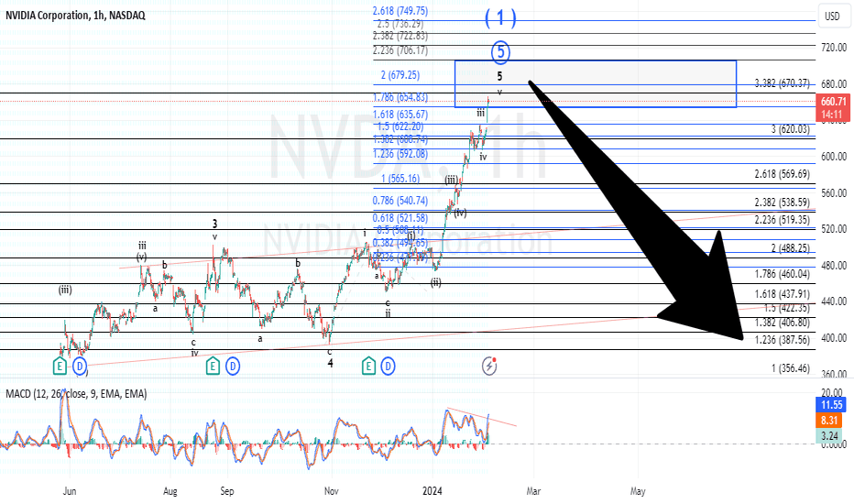The height and width of the screenshot is (504, 854).
Task: Click the Sep label on time axis
Action: [227, 491]
